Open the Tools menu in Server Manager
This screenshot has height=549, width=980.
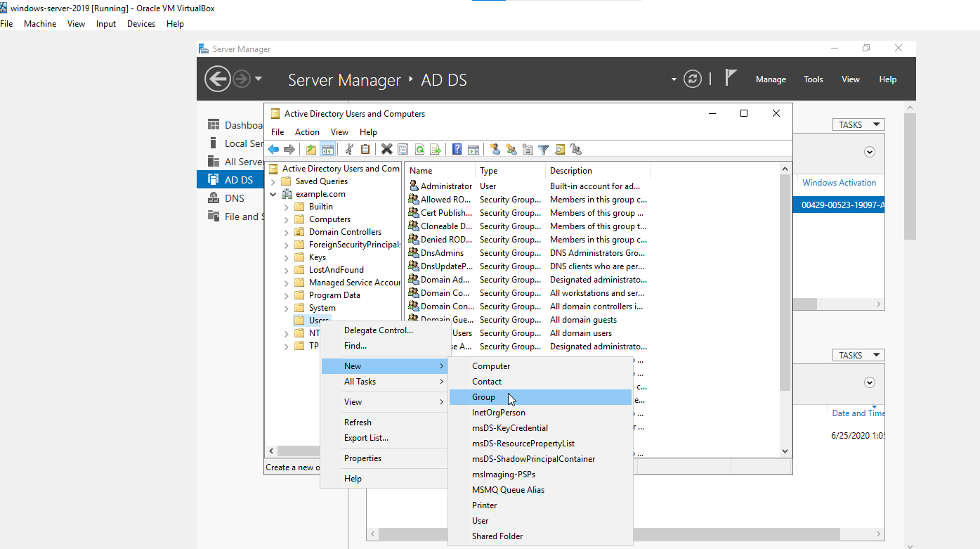coord(814,79)
